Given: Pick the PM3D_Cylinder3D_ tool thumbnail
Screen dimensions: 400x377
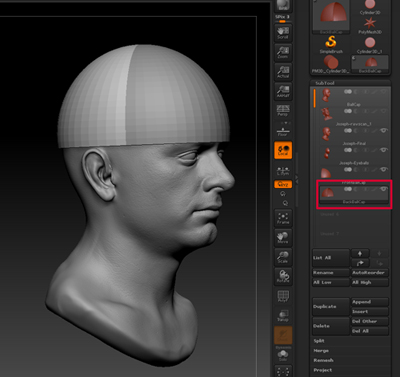Looking at the screenshot, I should 331,64.
